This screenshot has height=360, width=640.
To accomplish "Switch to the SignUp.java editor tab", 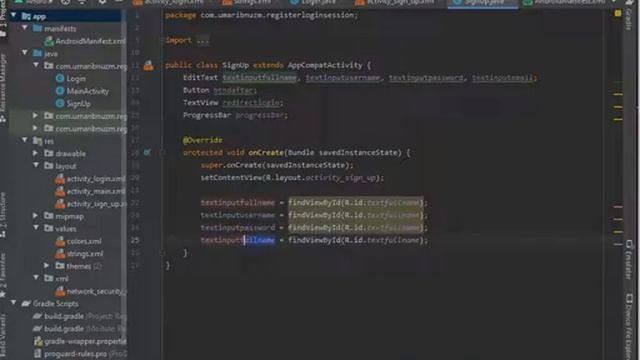I will (482, 2).
